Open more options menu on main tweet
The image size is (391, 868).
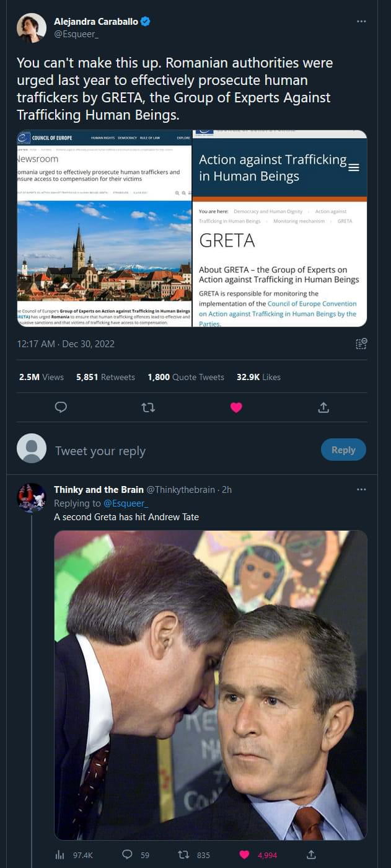point(361,22)
